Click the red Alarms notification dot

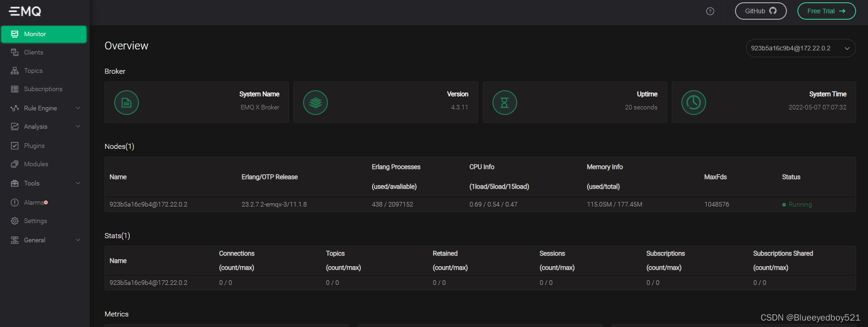(x=46, y=202)
